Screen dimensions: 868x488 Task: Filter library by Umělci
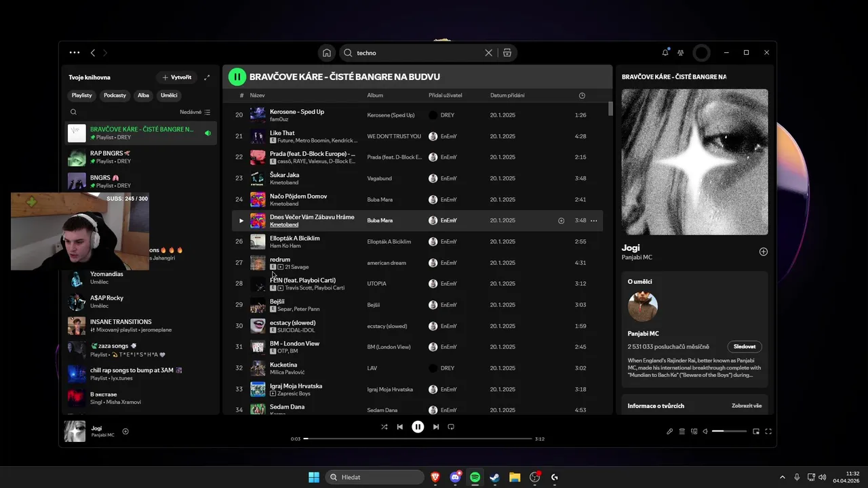pos(169,96)
